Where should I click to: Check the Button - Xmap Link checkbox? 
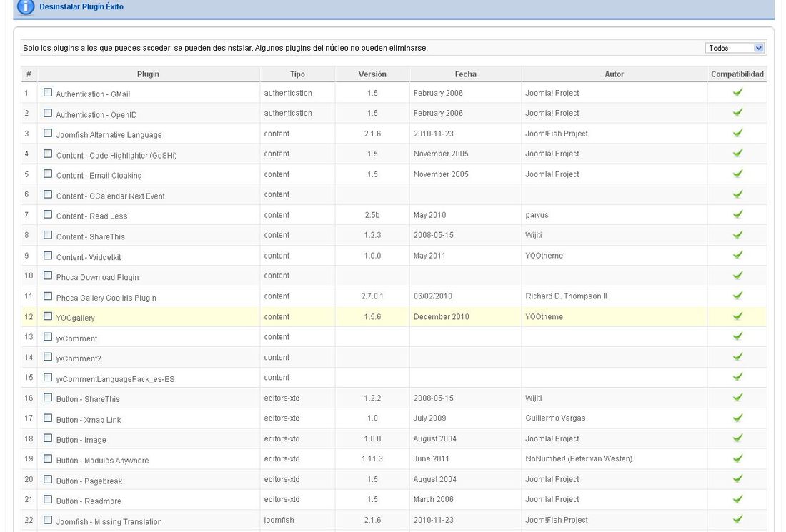(48, 418)
